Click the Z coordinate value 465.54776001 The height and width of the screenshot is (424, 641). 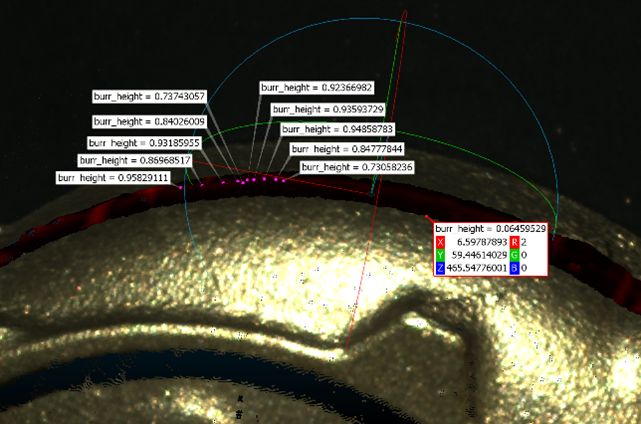pos(476,268)
